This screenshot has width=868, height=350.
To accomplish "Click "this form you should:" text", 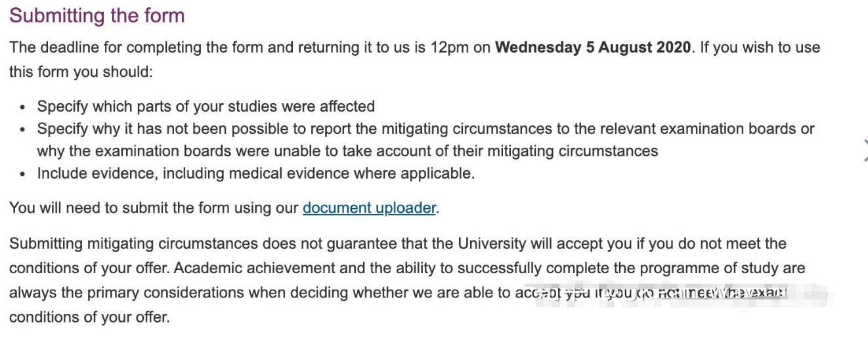I will [x=81, y=72].
